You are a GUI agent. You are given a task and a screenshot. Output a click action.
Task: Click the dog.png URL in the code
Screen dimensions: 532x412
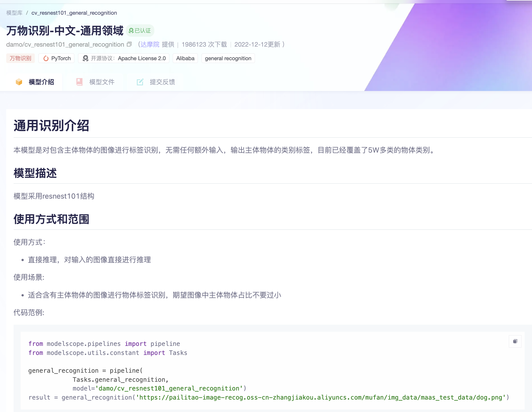(x=321, y=397)
